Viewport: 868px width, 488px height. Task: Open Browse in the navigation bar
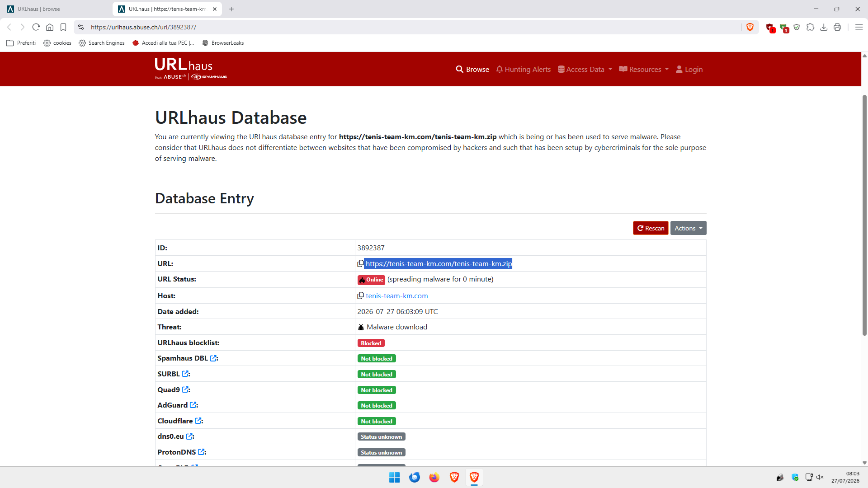[472, 69]
